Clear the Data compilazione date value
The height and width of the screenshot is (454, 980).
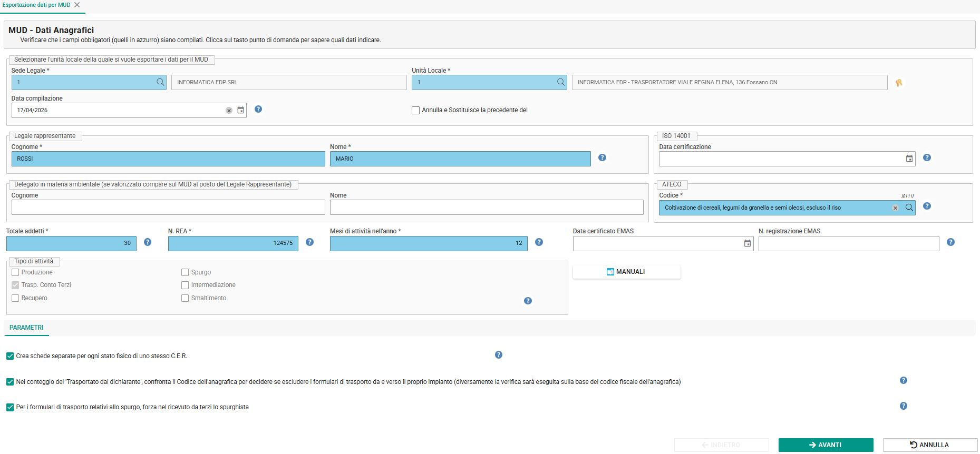tap(229, 111)
